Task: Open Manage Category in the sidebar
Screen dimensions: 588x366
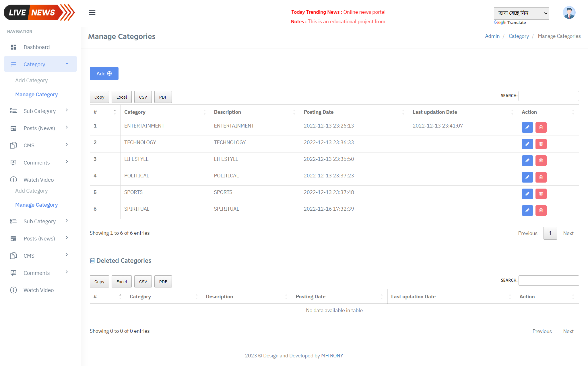Action: [36, 94]
